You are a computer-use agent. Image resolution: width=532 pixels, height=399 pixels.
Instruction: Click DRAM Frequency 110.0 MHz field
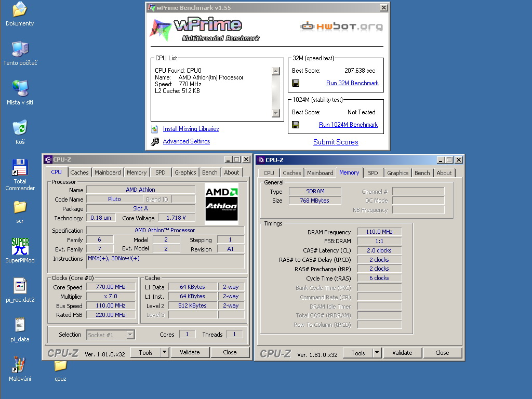pyautogui.click(x=379, y=232)
